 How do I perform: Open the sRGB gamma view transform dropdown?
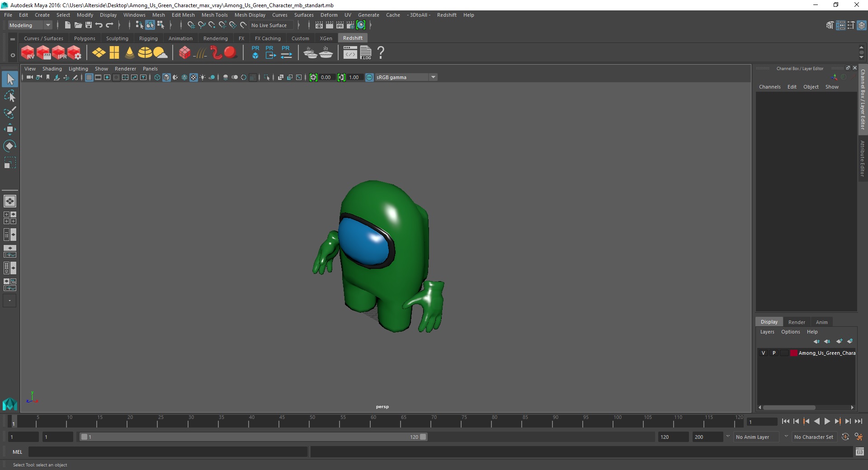[x=406, y=77]
